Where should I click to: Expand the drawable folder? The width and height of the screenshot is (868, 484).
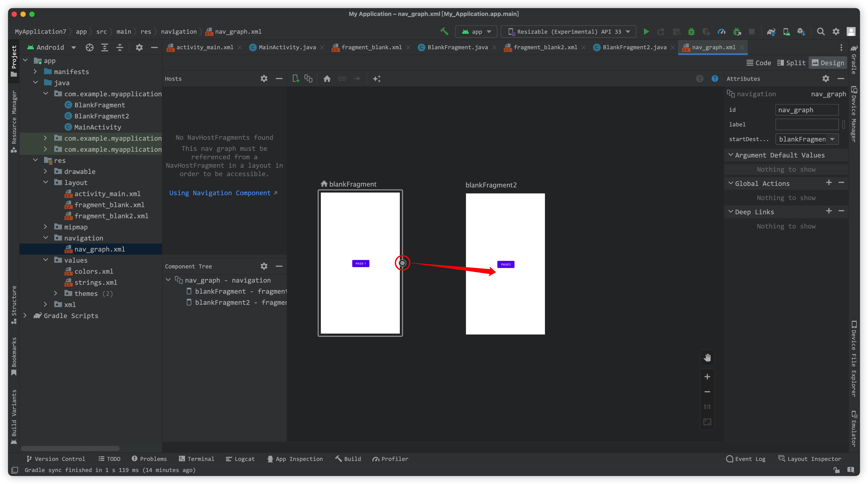click(45, 171)
